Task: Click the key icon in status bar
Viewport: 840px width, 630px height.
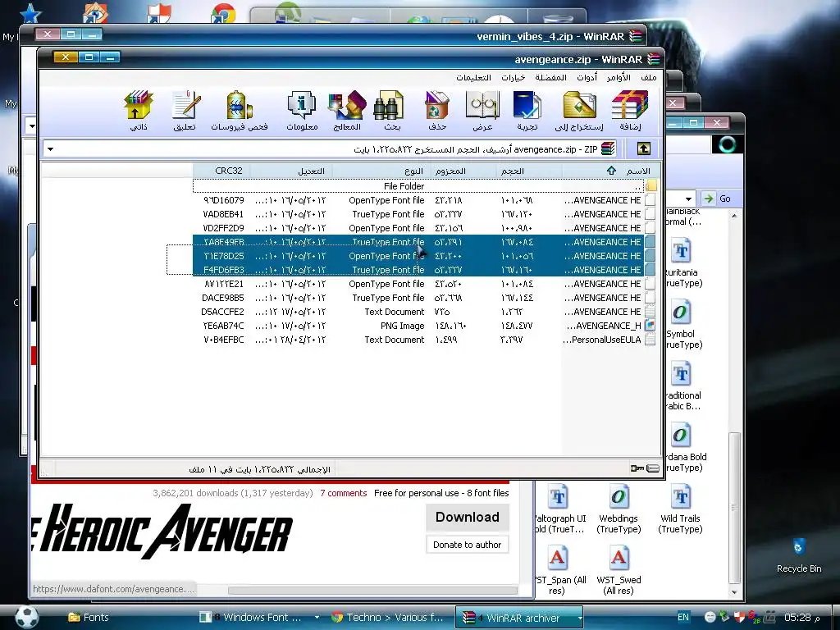Action: (x=637, y=468)
